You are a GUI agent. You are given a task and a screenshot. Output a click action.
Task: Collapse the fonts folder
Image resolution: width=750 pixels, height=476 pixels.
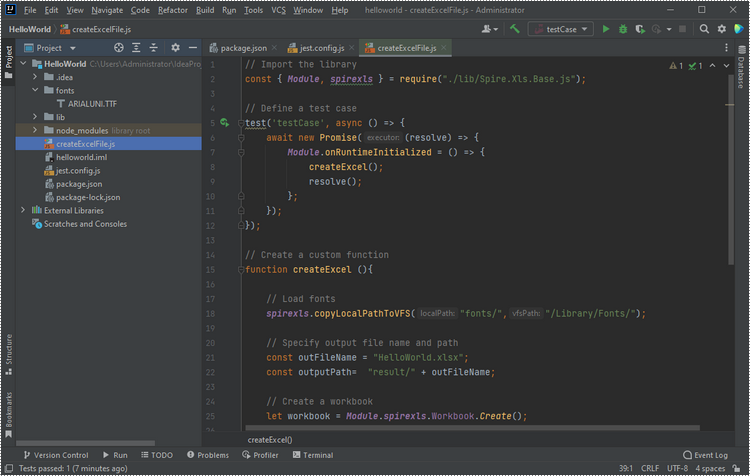coord(35,90)
